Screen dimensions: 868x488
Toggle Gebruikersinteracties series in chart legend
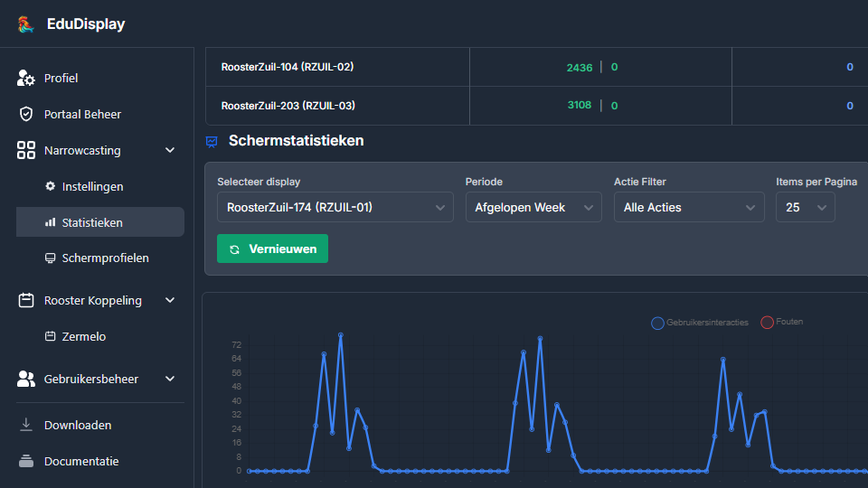(x=700, y=323)
